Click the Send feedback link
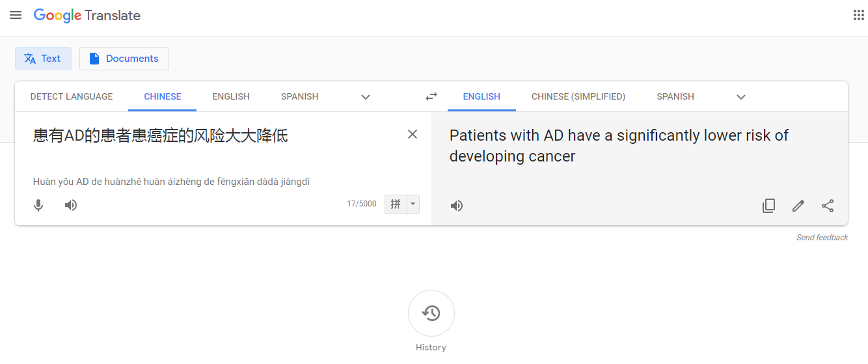The width and height of the screenshot is (868, 364). [x=822, y=238]
